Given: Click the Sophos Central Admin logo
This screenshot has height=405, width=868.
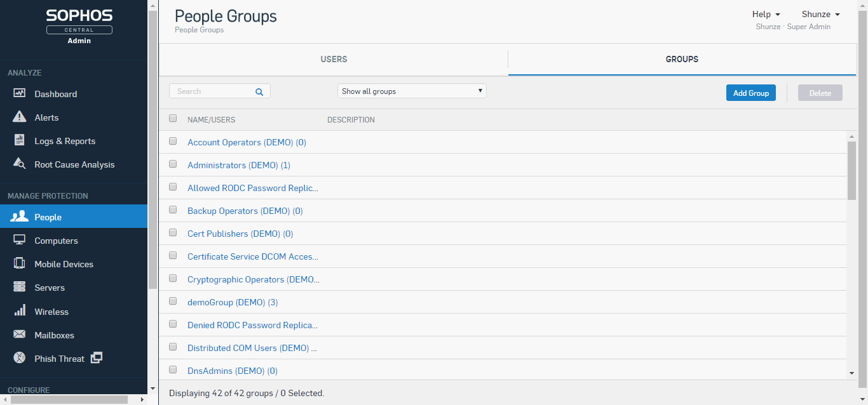Looking at the screenshot, I should pyautogui.click(x=79, y=27).
